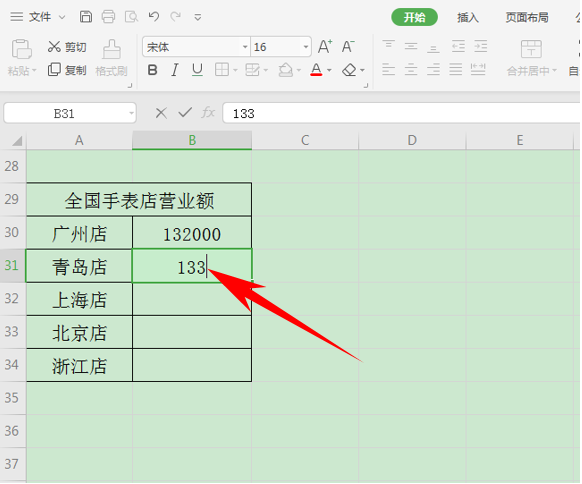Click the Print icon
Image resolution: width=582 pixels, height=484 pixels.
(108, 17)
